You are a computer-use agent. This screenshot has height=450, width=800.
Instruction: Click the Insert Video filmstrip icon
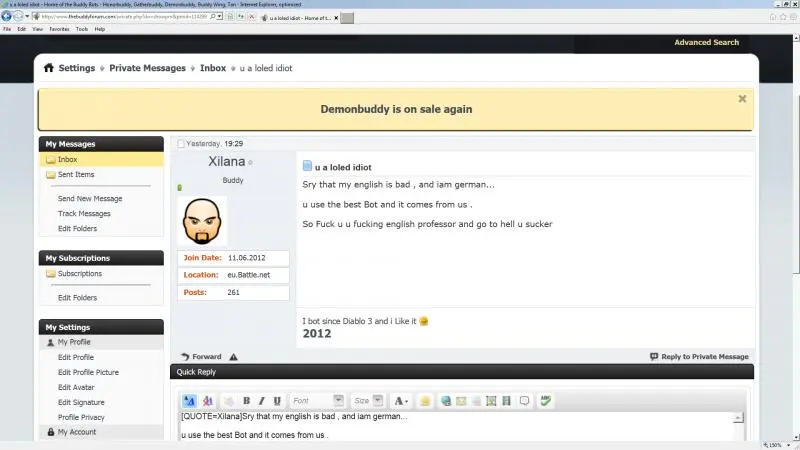(507, 401)
